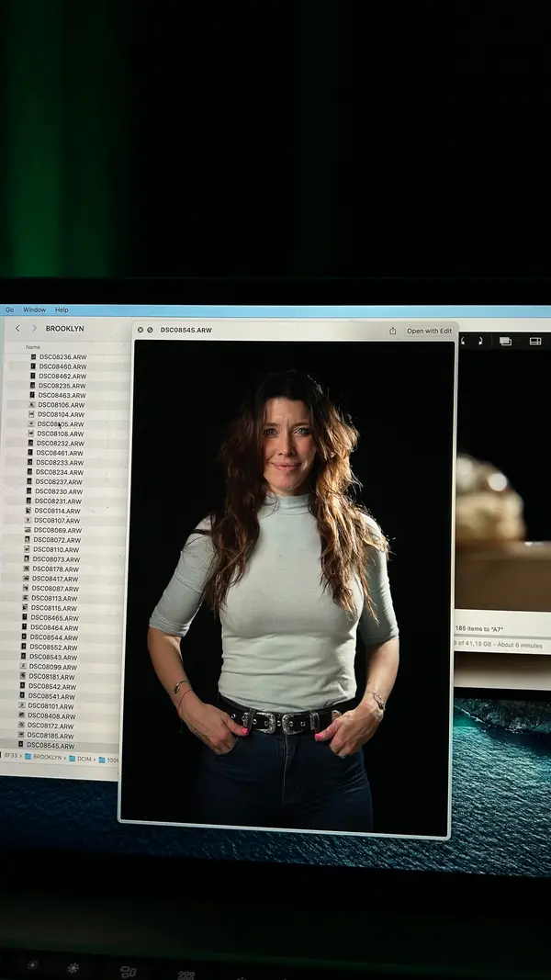This screenshot has width=551, height=980.
Task: Open the Window menu
Action: pos(34,310)
